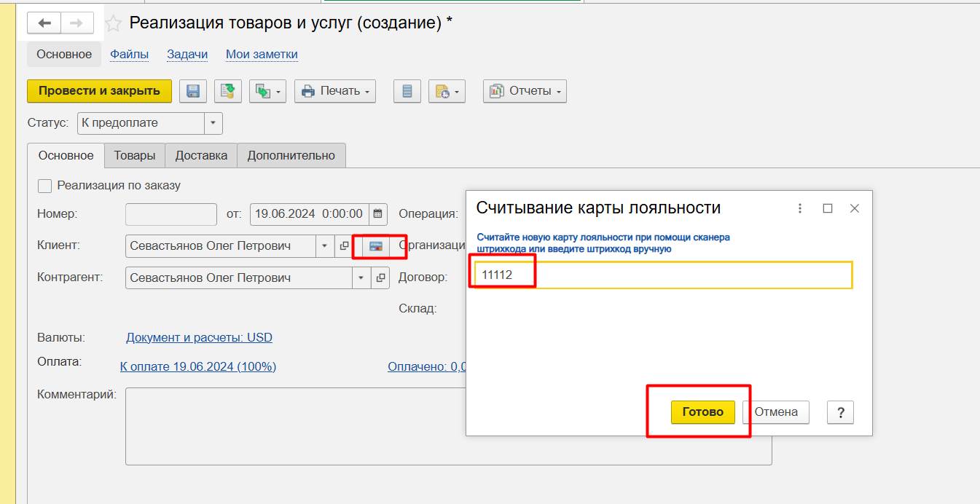The image size is (980, 504).
Task: Open the Отчеты dropdown menu
Action: pyautogui.click(x=525, y=91)
